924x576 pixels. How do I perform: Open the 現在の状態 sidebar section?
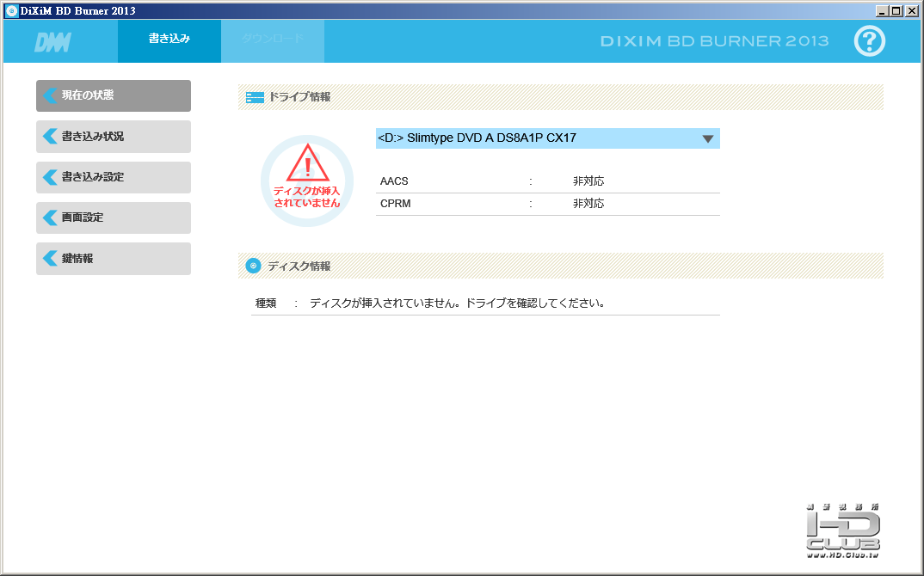(x=114, y=95)
